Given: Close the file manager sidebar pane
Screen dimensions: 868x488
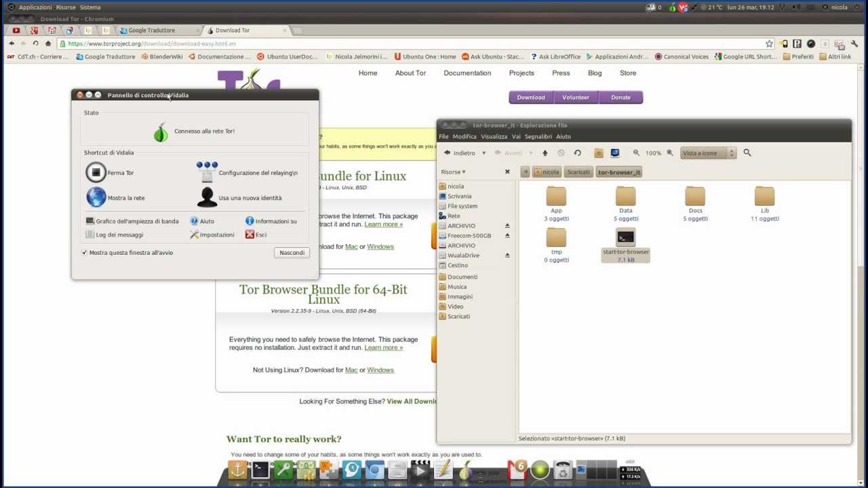Looking at the screenshot, I should point(507,172).
